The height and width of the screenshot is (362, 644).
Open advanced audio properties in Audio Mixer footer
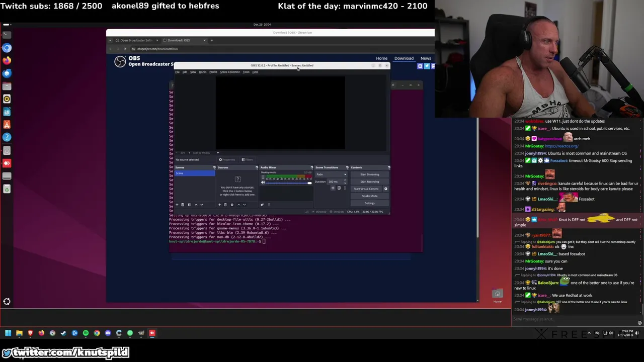tap(262, 205)
